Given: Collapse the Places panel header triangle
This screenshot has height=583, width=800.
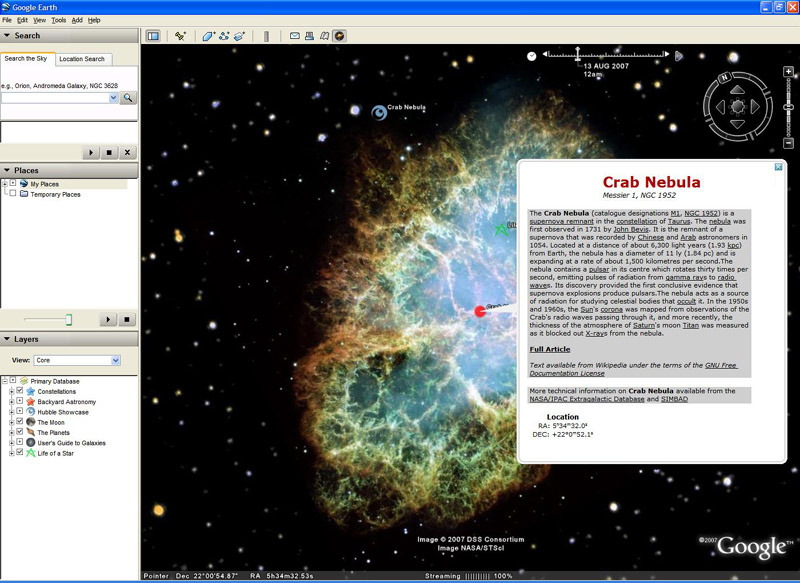Looking at the screenshot, I should pyautogui.click(x=7, y=170).
